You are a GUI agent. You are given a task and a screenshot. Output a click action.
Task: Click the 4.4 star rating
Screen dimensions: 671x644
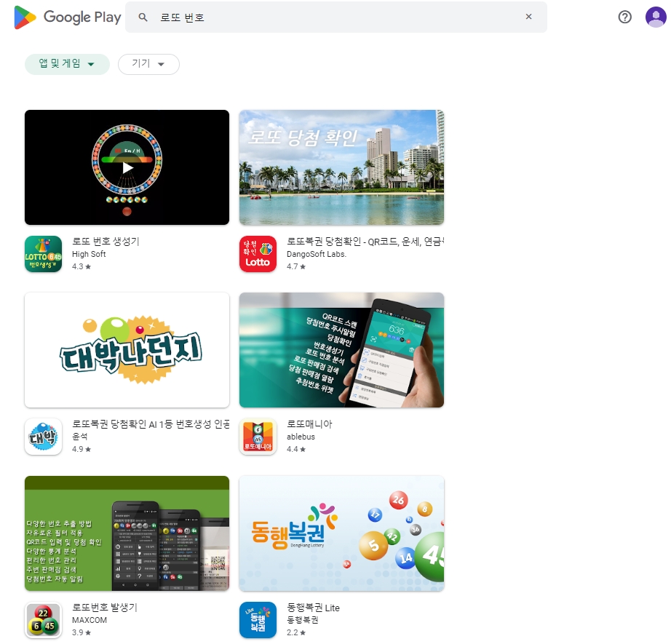click(296, 449)
